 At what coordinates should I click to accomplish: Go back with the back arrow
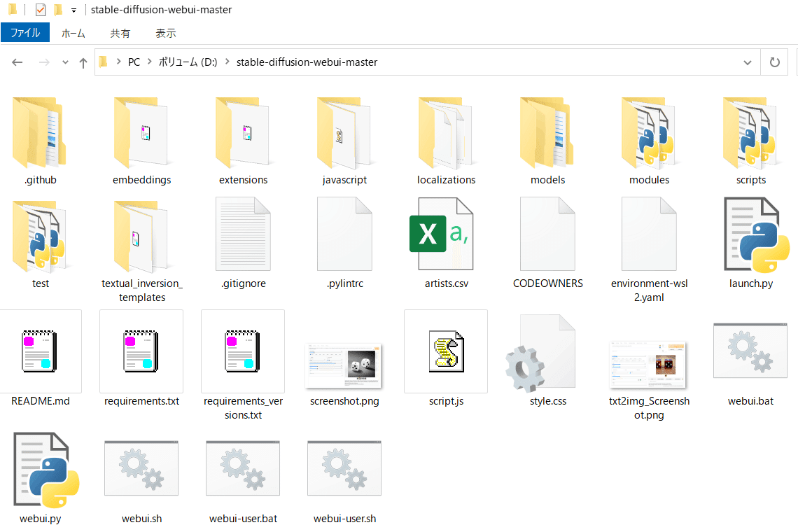[x=17, y=62]
